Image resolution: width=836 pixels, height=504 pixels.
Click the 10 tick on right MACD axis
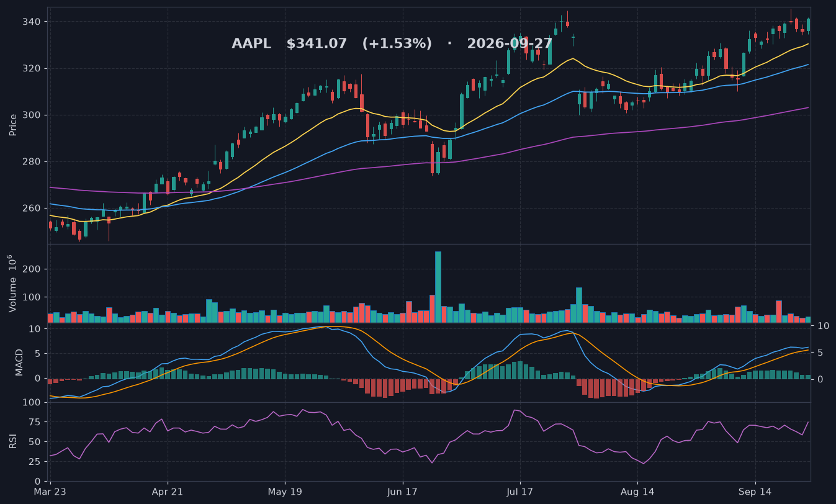(823, 325)
